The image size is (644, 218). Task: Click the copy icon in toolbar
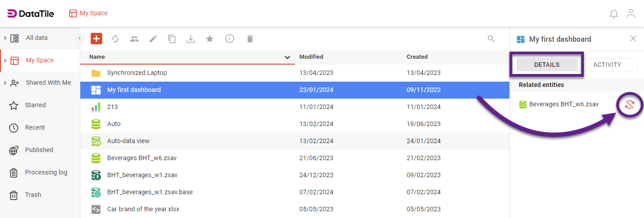coord(172,39)
